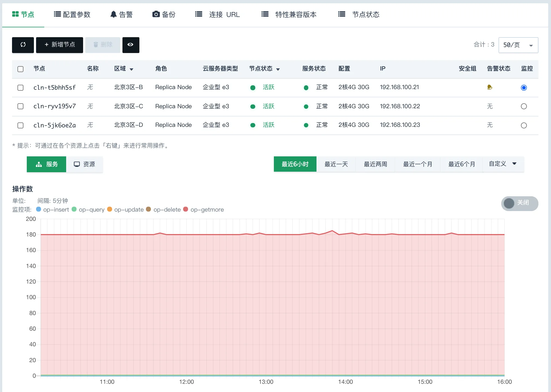The width and height of the screenshot is (551, 392).
Task: Turn off the 关闭 toggle switch
Action: tap(519, 203)
